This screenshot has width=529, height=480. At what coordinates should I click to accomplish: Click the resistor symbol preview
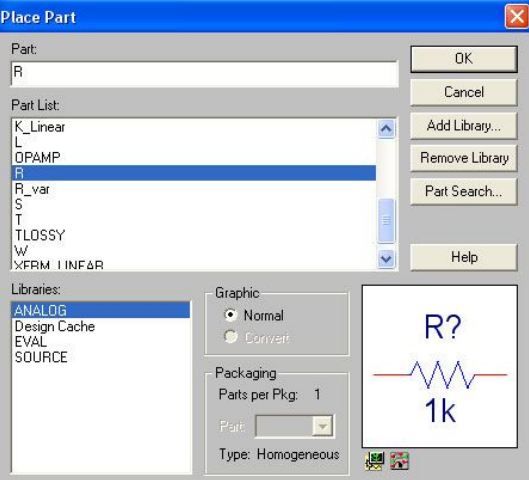tap(440, 367)
